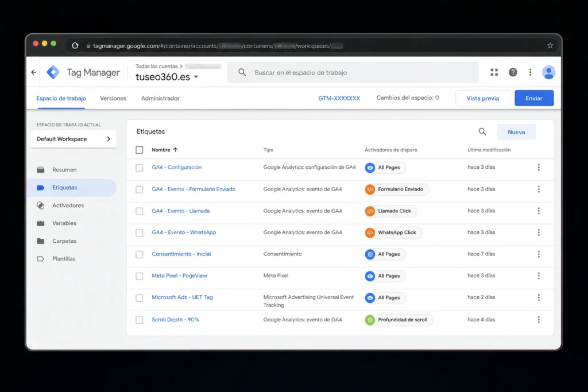Check the box for Scroll Depth - 90%

140,320
